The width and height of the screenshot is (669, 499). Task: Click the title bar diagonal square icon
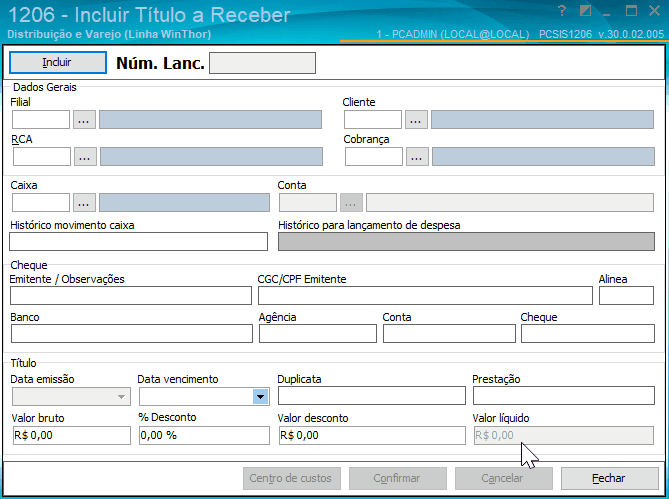[x=585, y=11]
